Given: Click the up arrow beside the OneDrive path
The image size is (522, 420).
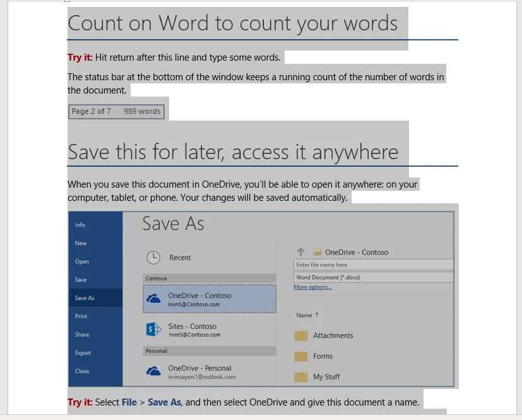Looking at the screenshot, I should [301, 252].
